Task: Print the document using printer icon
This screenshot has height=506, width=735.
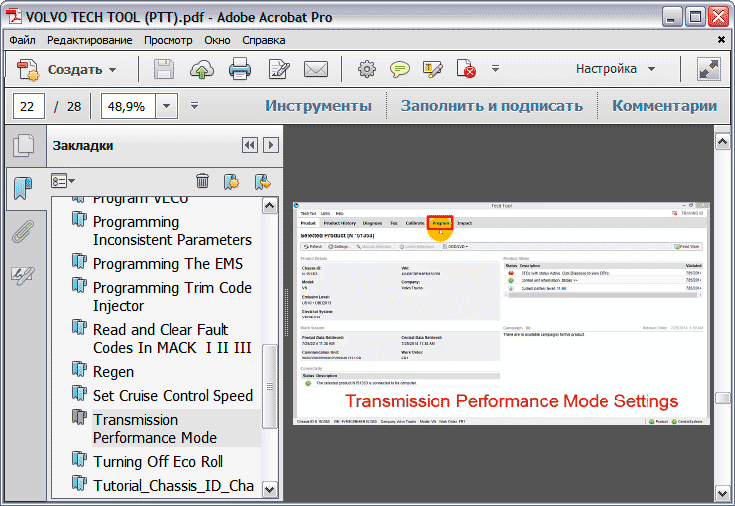Action: (240, 70)
